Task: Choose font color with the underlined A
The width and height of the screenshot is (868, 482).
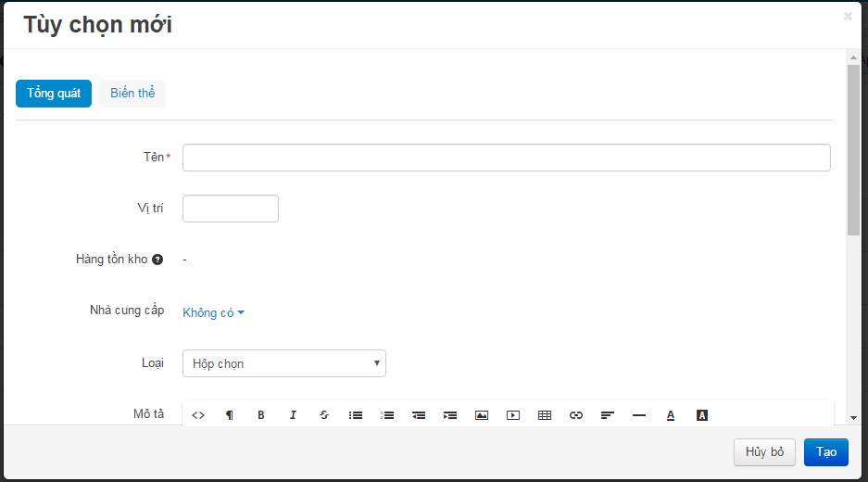Action: (671, 415)
